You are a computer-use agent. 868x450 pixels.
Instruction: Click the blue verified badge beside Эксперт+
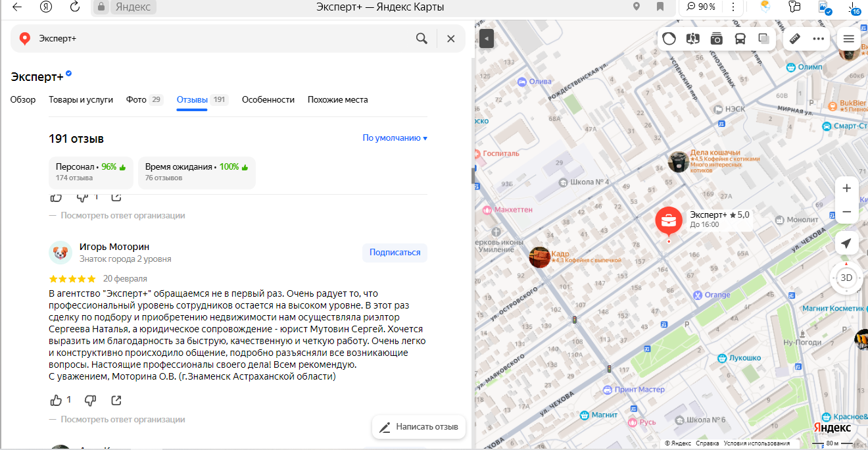(x=68, y=74)
